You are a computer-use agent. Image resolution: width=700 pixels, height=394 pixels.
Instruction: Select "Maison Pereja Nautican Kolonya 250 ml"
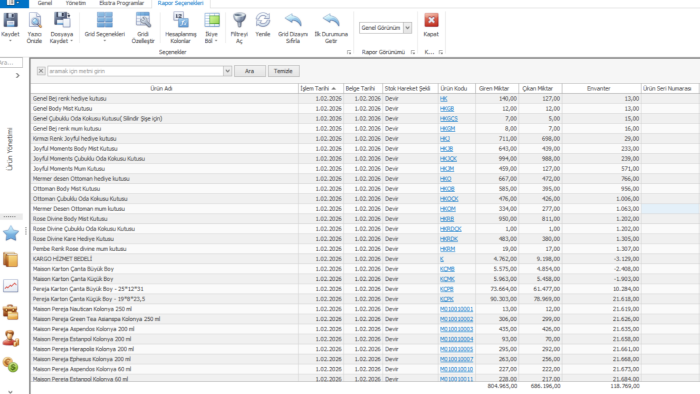pos(364,309)
